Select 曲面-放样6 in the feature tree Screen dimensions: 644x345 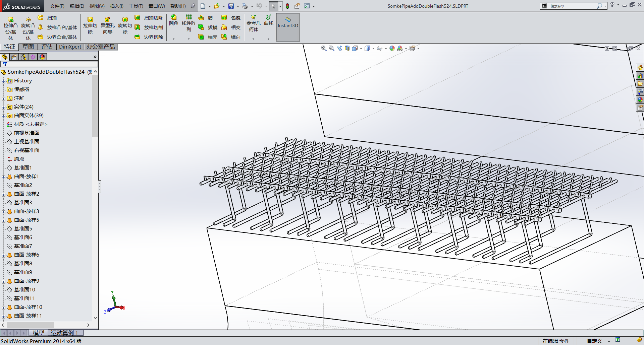tap(26, 255)
